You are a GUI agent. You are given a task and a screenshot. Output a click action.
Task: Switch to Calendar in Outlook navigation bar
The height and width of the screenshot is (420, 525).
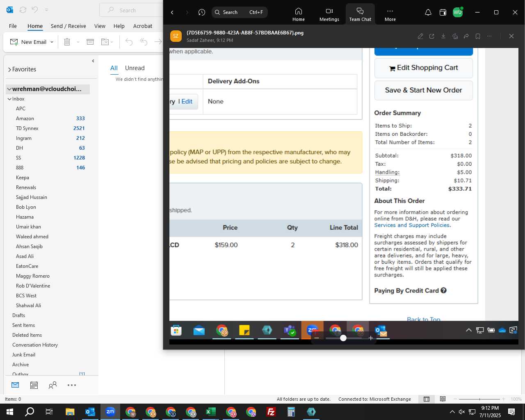point(34,385)
